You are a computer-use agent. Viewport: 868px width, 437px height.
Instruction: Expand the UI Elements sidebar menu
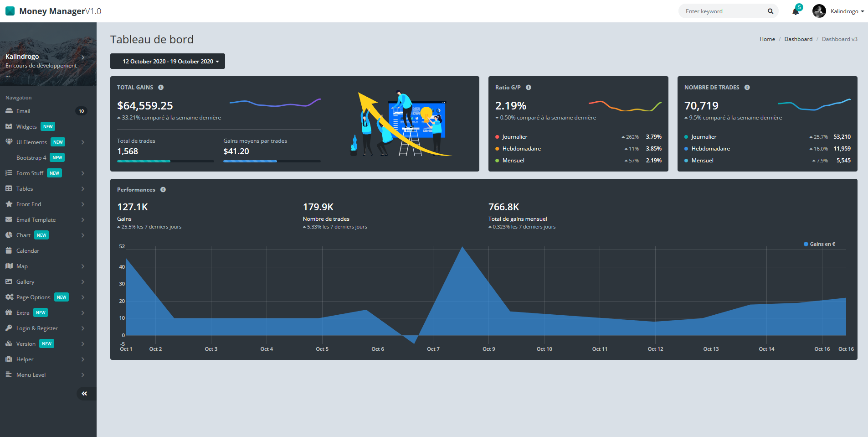[46, 142]
